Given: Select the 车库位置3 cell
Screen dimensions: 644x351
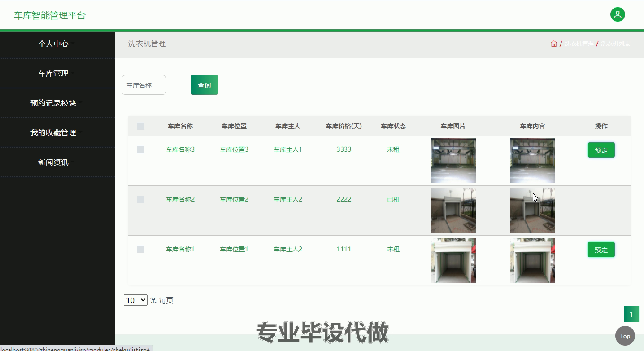Looking at the screenshot, I should tap(234, 149).
